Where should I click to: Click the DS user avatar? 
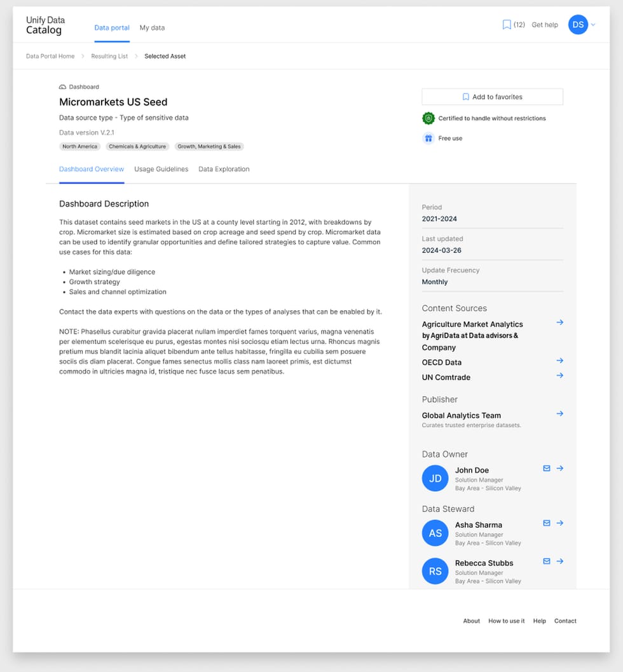tap(578, 25)
